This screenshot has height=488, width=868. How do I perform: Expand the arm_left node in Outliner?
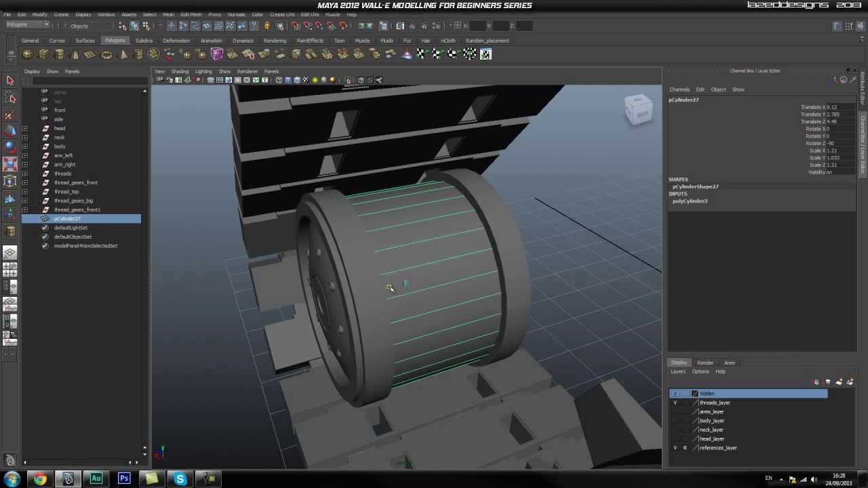25,155
